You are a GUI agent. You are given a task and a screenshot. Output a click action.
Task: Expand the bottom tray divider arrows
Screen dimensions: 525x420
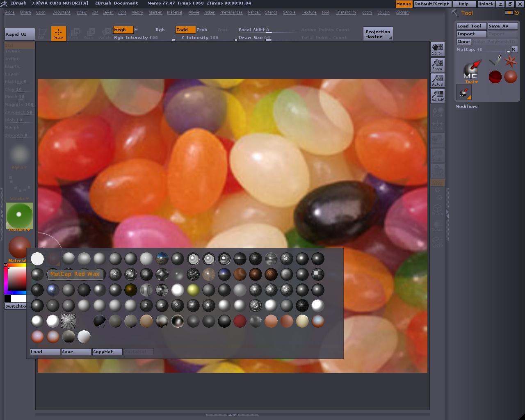tap(232, 415)
